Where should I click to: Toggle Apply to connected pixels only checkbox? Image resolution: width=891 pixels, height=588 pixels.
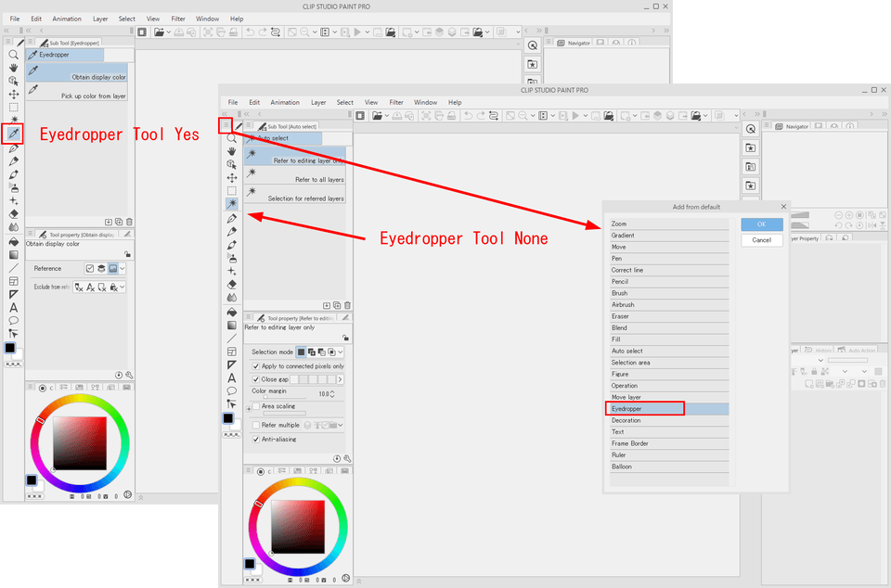pos(256,366)
